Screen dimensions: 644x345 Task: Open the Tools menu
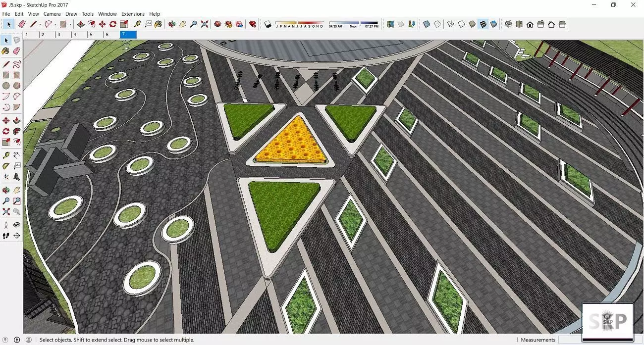(x=88, y=14)
